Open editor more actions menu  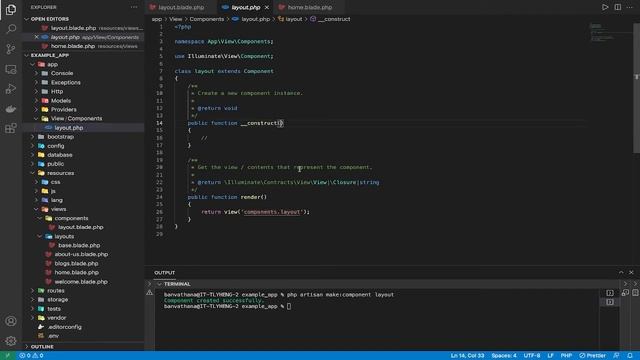[x=630, y=7]
